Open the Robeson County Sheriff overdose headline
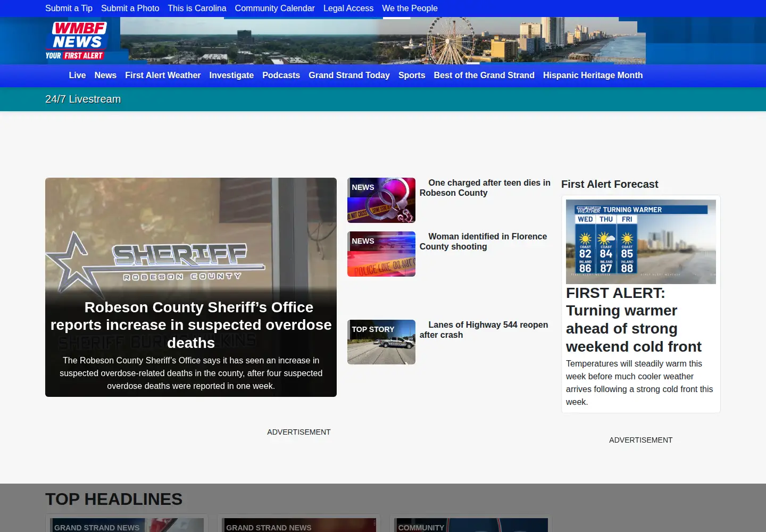The image size is (766, 532). pyautogui.click(x=191, y=325)
